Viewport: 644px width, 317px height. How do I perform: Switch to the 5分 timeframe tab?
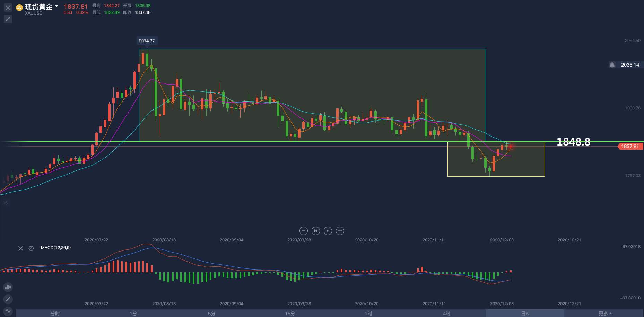(x=212, y=314)
